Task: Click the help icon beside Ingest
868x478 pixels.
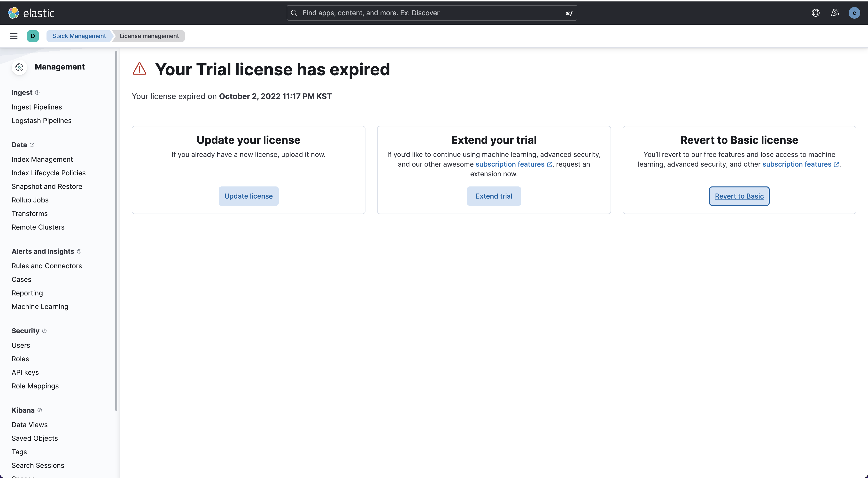Action: coord(37,93)
